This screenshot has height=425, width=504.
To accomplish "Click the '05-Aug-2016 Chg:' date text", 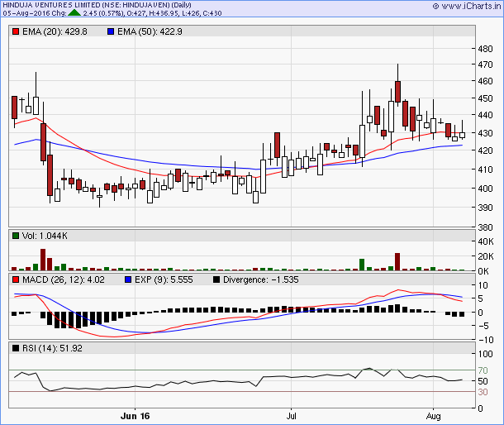I will (35, 13).
